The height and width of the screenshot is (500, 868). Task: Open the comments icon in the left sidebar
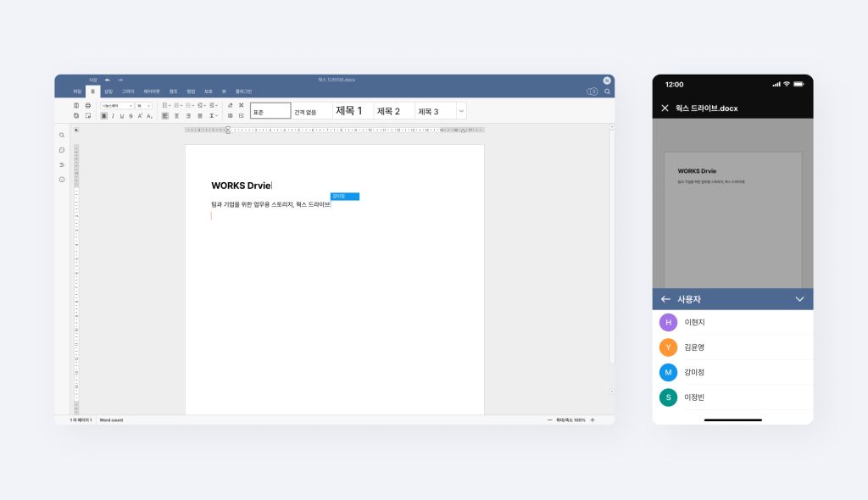(x=62, y=150)
